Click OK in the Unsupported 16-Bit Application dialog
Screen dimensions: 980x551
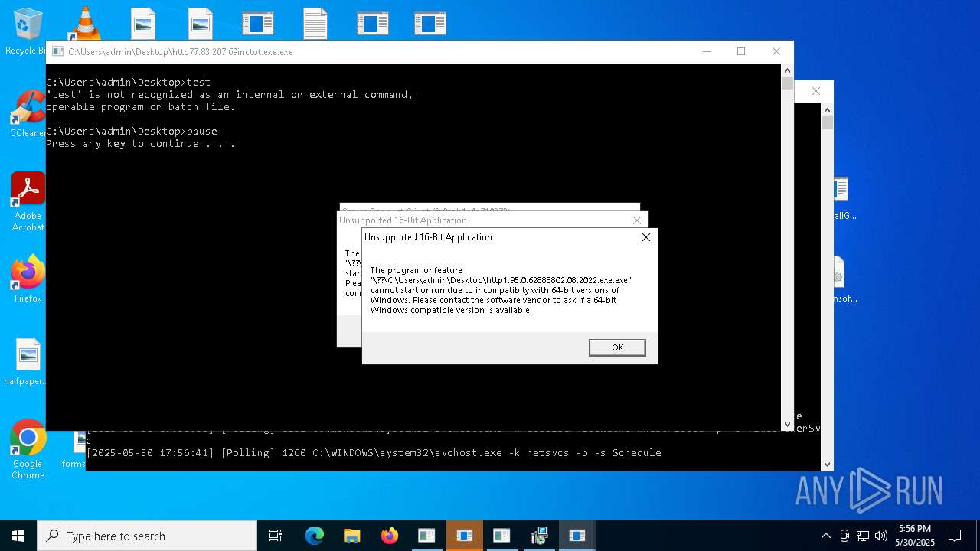tap(617, 347)
